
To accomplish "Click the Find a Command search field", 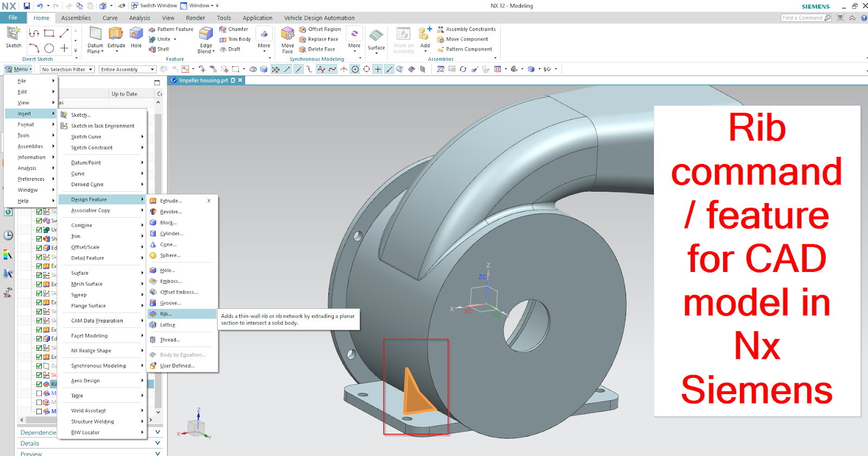I will (x=806, y=18).
